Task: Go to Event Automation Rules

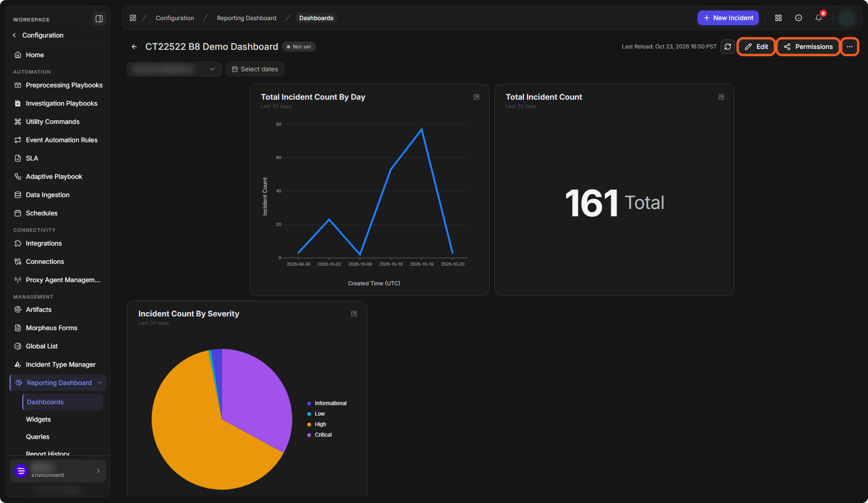Action: coord(58,140)
